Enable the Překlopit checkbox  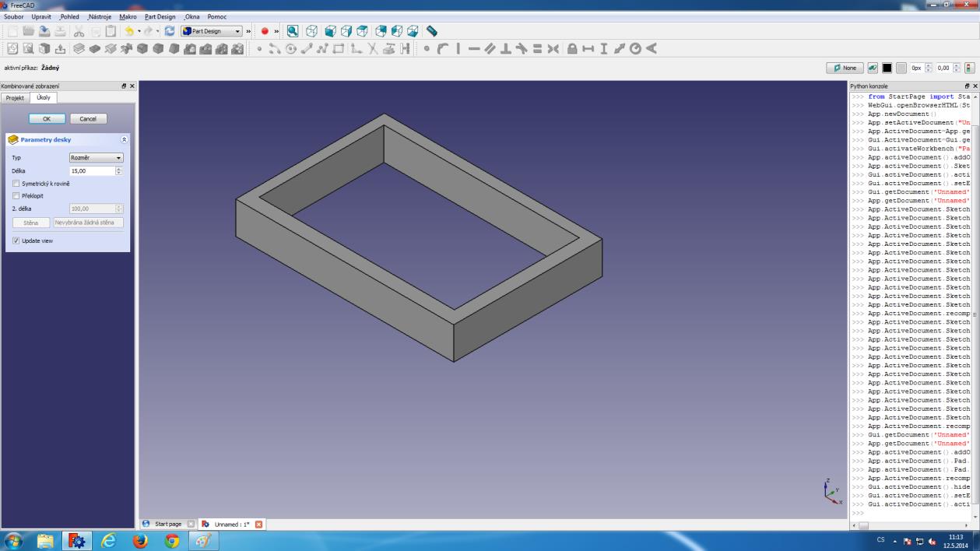pyautogui.click(x=16, y=196)
